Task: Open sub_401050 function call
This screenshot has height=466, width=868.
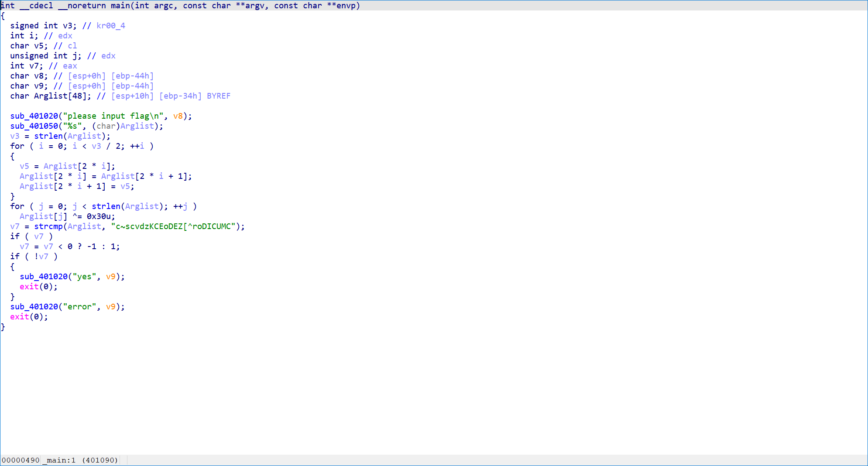Action: (34, 126)
